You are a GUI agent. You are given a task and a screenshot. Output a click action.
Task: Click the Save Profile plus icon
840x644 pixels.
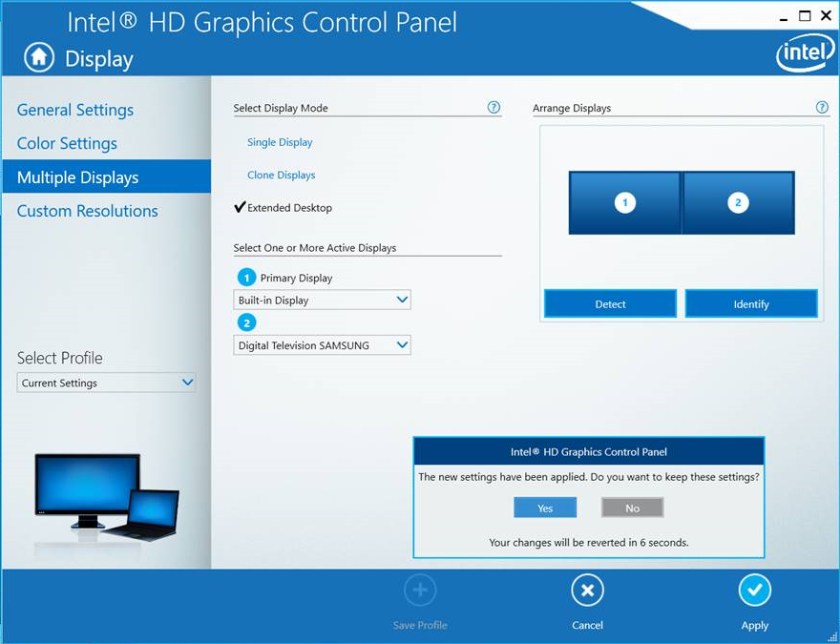coord(420,591)
